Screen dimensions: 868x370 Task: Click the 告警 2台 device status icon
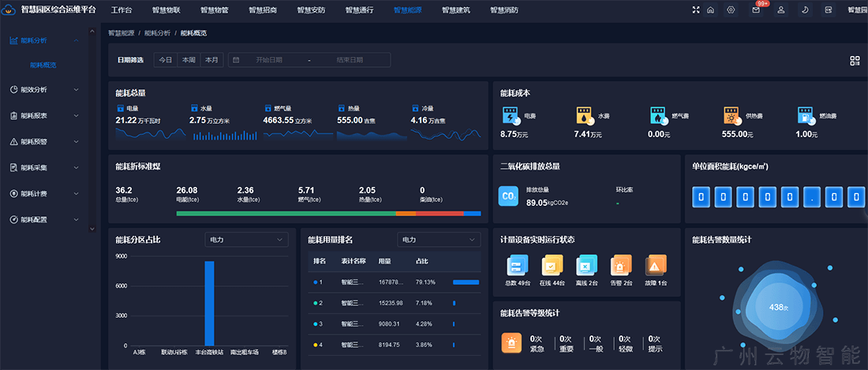click(x=622, y=265)
